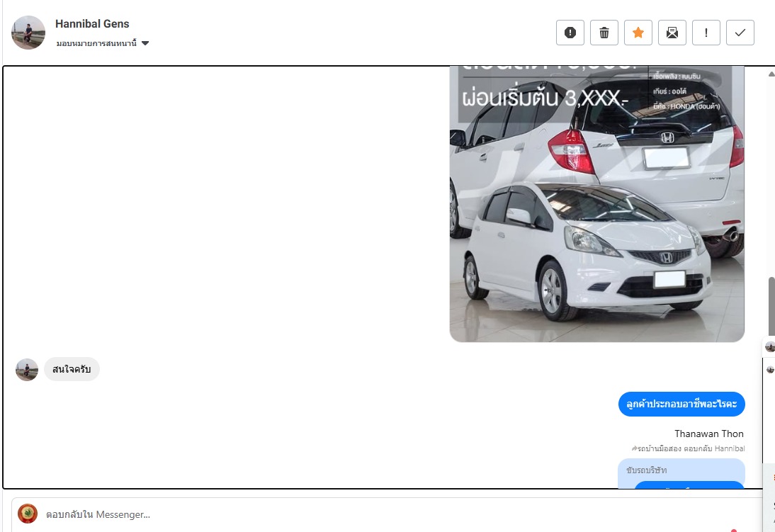775x532 pixels.
Task: Click the conversation vertical scrollbar thumb
Action: point(771,307)
